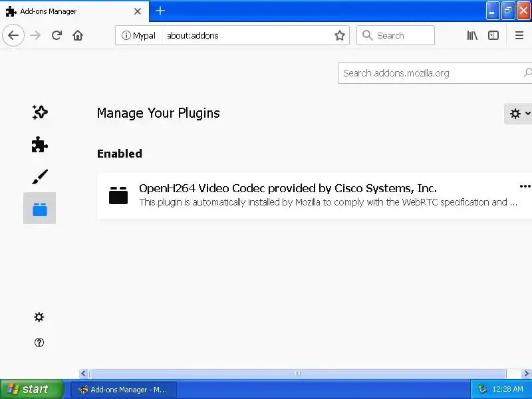Open the OpenH264 Video Codec plugin title
The image size is (532, 399).
point(288,188)
